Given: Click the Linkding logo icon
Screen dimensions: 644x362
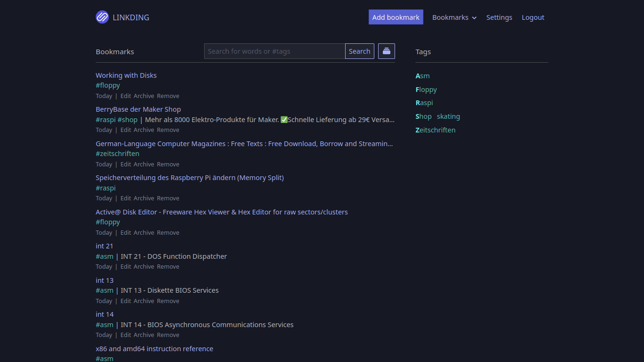Looking at the screenshot, I should (x=102, y=17).
